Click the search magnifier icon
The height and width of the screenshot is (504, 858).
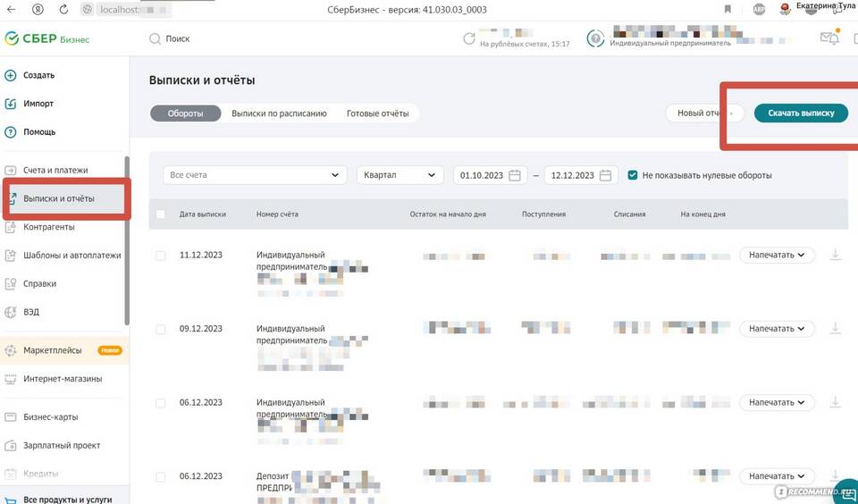pos(156,39)
